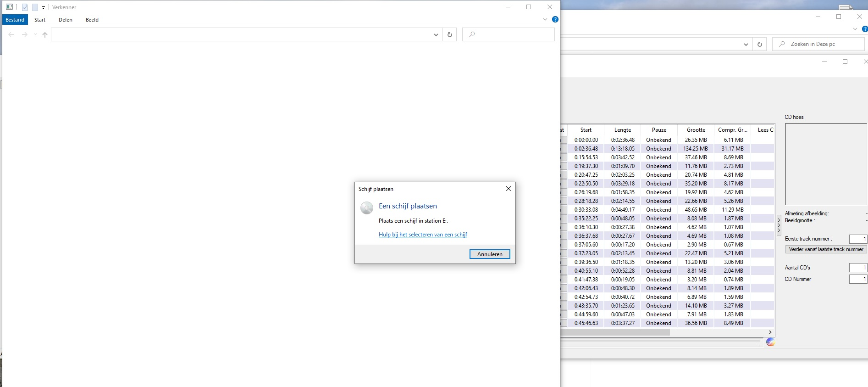Close the Schijf plaatsen dialog
The width and height of the screenshot is (868, 387).
508,189
